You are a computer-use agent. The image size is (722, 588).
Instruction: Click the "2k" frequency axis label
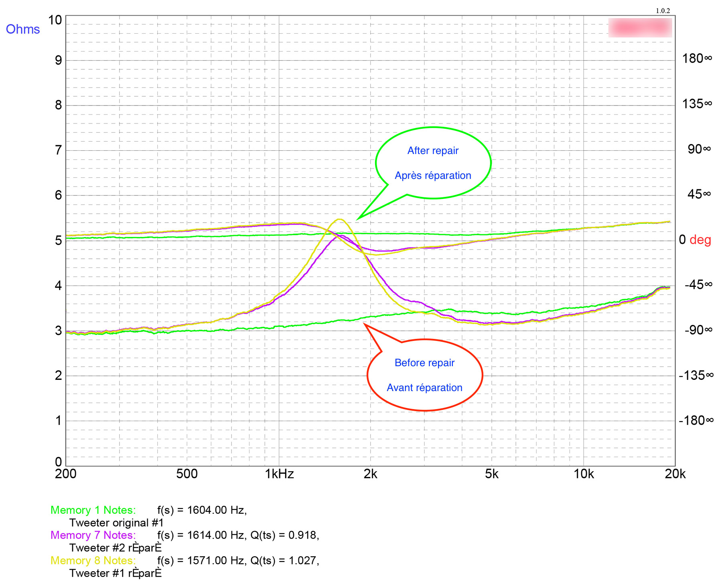tap(371, 474)
